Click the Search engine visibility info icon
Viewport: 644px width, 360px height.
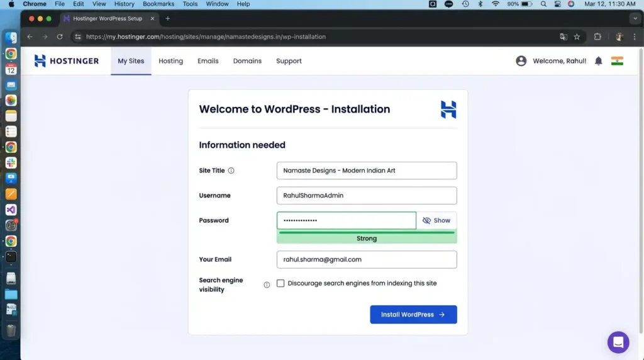coord(267,285)
